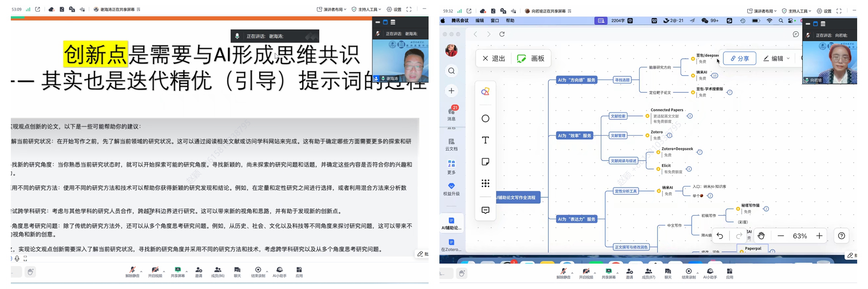
Task: Turn on video in the 成员(87) meeting toolbar
Action: point(586,273)
